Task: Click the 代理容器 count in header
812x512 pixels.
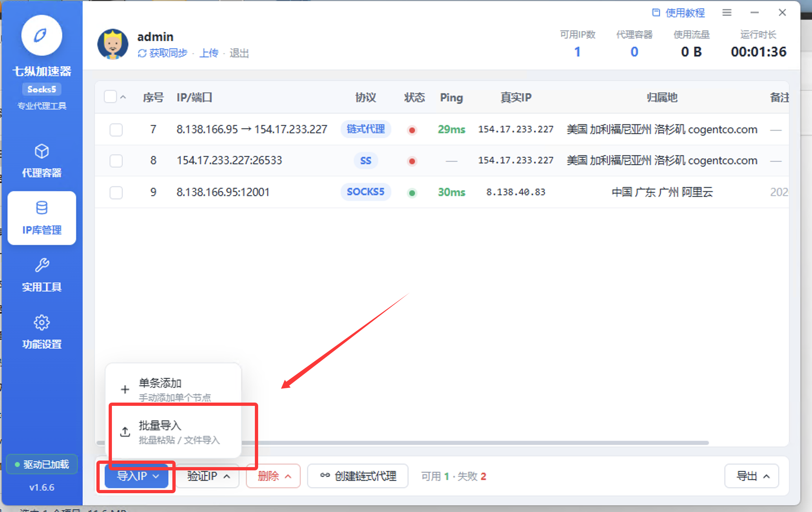Action: (x=634, y=52)
